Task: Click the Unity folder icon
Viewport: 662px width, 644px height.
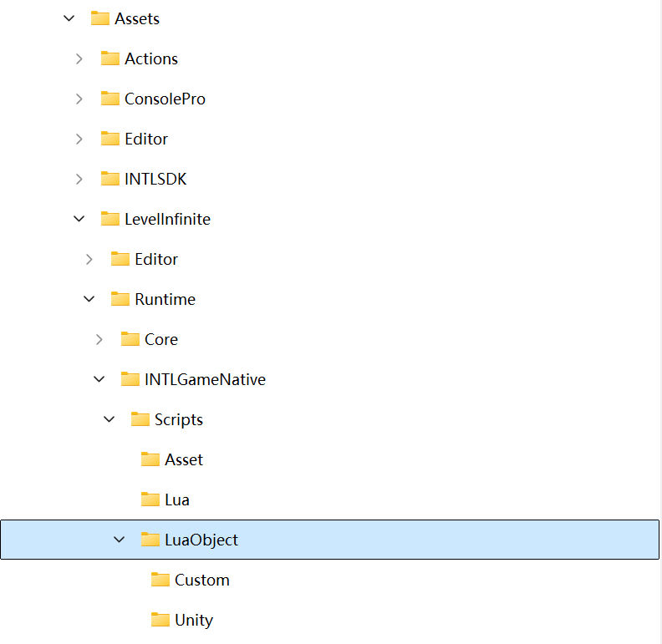Action: pyautogui.click(x=160, y=620)
